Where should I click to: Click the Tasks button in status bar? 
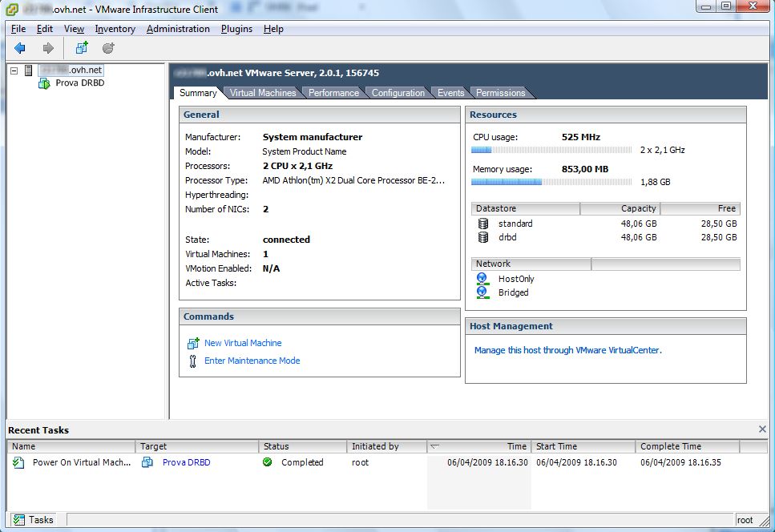coord(34,520)
